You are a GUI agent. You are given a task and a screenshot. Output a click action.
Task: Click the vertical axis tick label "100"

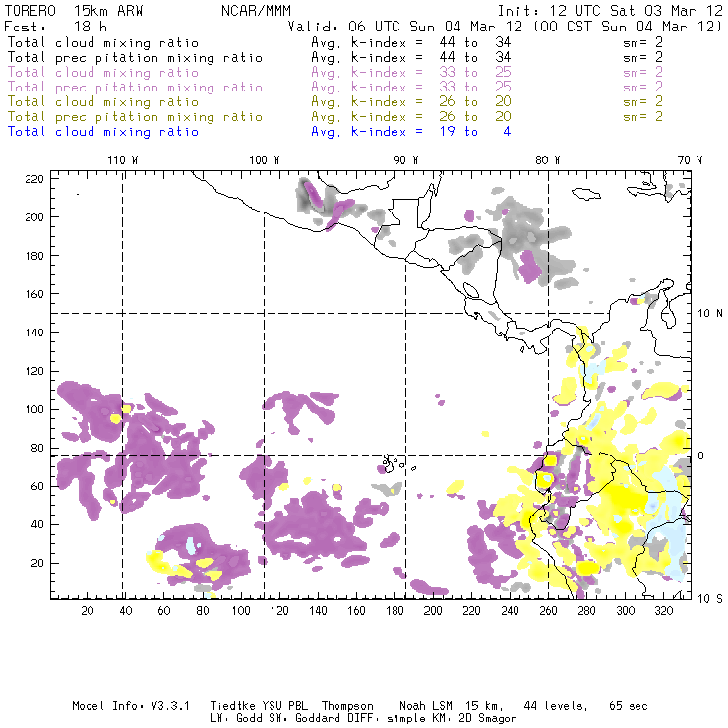[x=33, y=409]
